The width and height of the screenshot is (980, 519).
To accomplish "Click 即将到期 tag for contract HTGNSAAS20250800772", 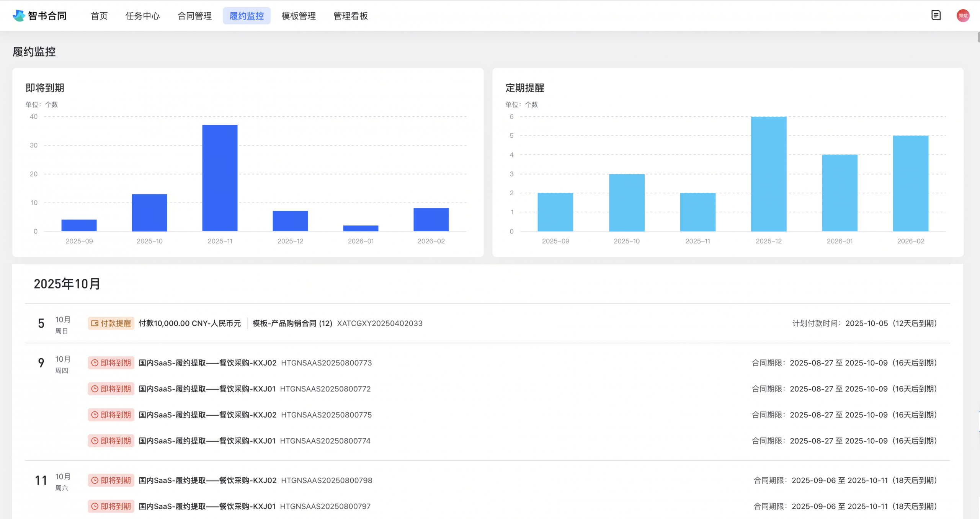I will (111, 389).
